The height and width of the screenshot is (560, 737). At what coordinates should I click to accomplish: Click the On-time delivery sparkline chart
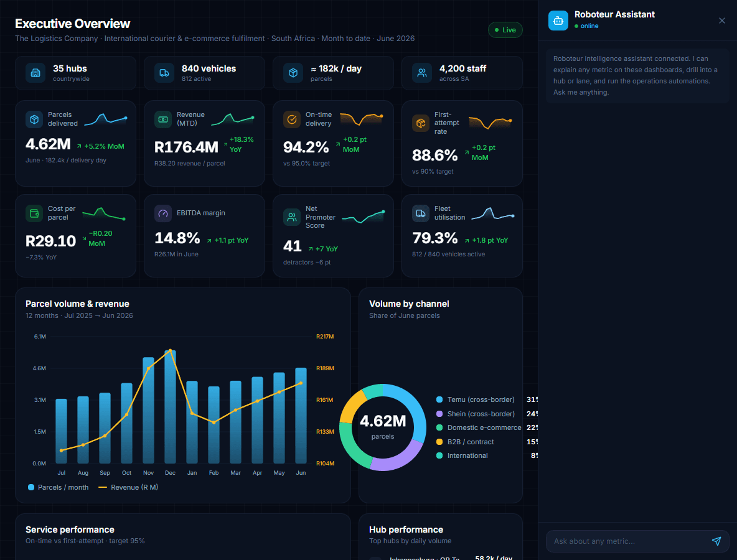pyautogui.click(x=362, y=119)
